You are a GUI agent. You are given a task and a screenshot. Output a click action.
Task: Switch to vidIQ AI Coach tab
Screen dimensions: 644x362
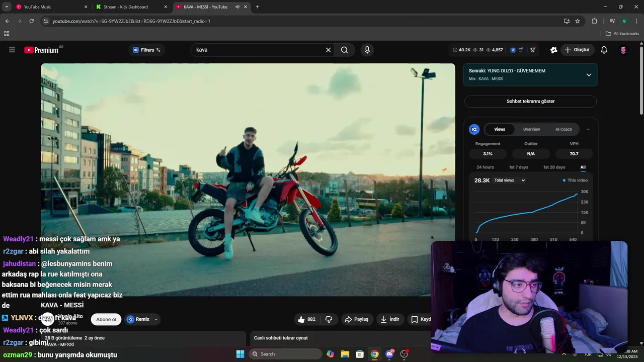[563, 129]
